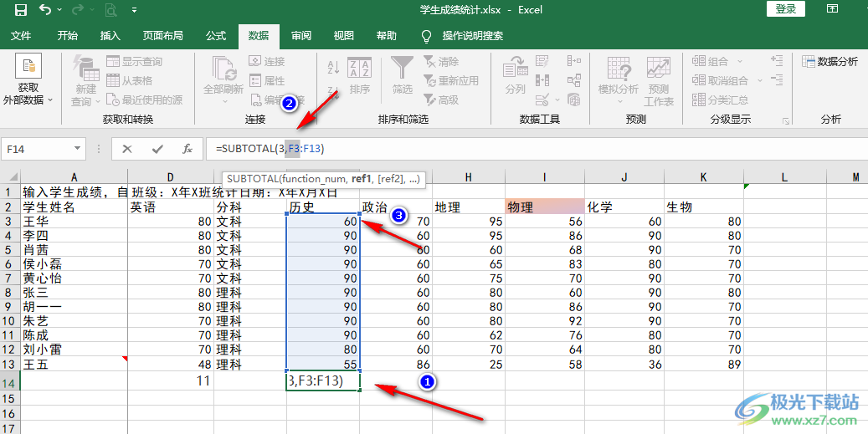Click the Show Detail icon in 分级显示

click(777, 61)
